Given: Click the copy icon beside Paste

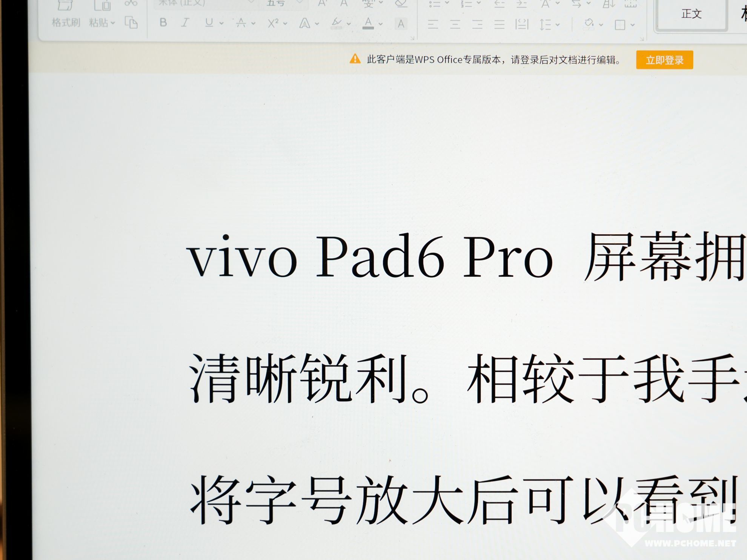Looking at the screenshot, I should [x=131, y=23].
